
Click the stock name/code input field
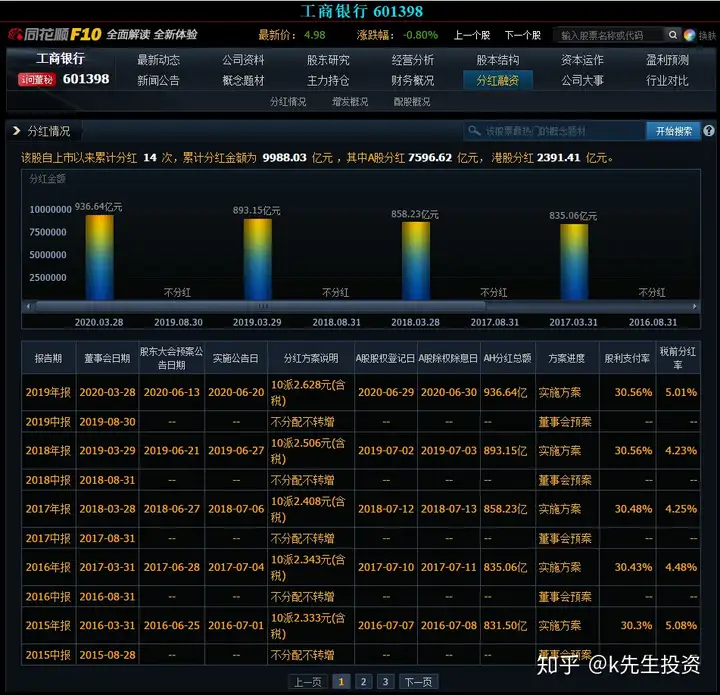(x=608, y=35)
